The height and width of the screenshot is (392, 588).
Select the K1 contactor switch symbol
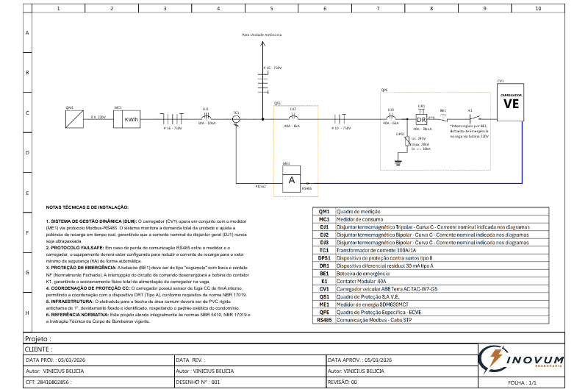tap(475, 118)
